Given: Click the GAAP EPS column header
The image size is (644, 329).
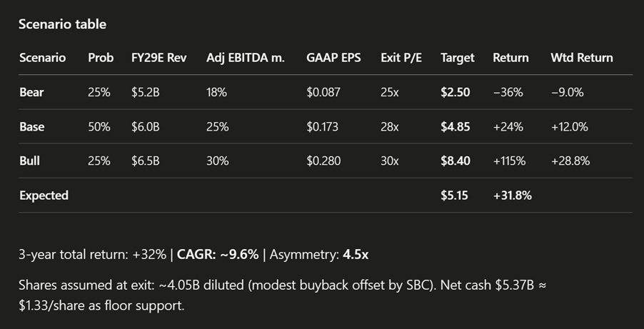Looking at the screenshot, I should point(333,58).
